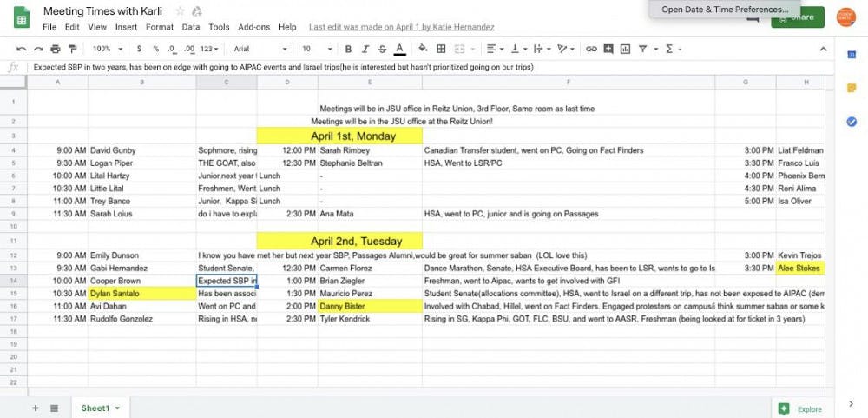Click the Explore button
This screenshot has width=868, height=418.
pyautogui.click(x=801, y=409)
